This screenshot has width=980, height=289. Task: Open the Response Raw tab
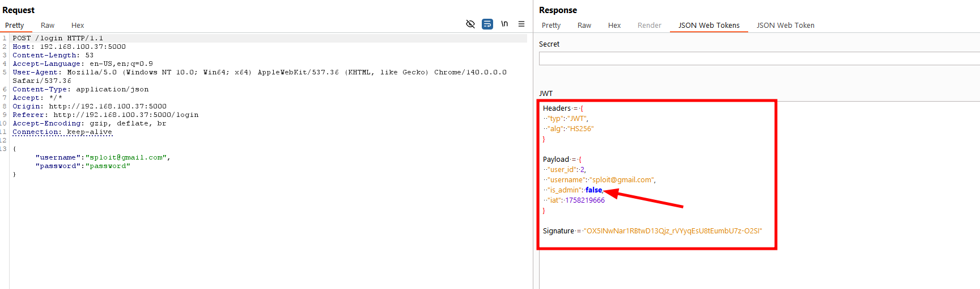[584, 26]
